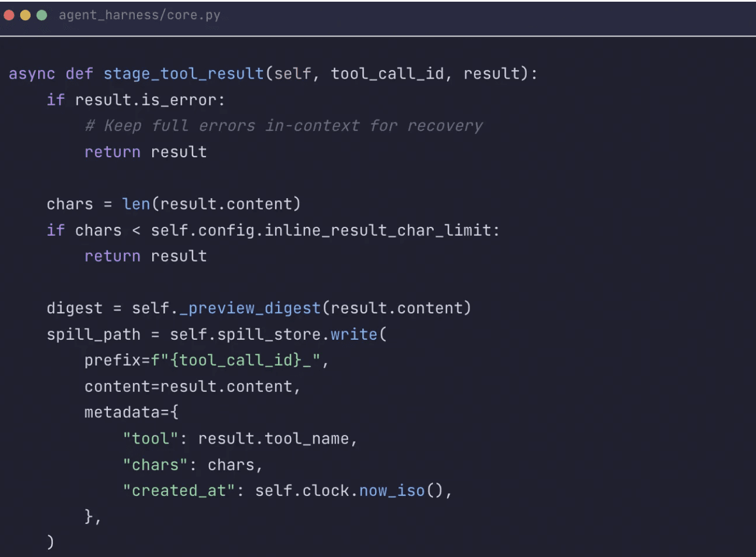Select the spill_path variable assignment
This screenshot has width=756, height=557.
93,334
